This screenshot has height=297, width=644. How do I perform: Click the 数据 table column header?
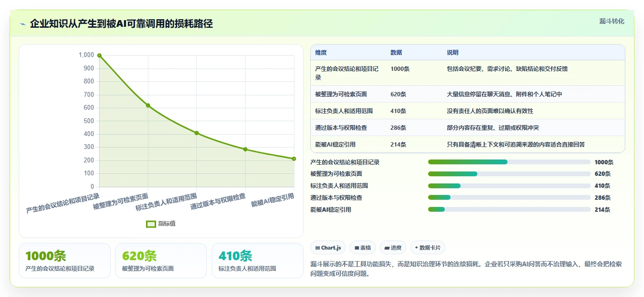396,53
